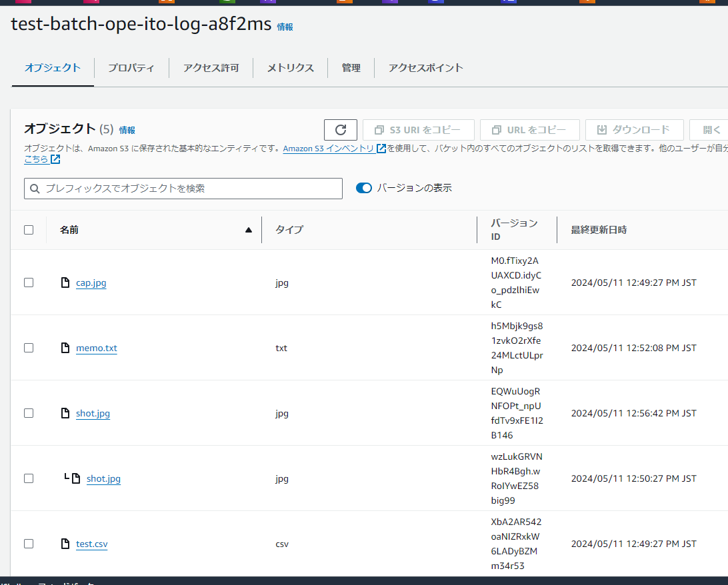Viewport: 728px width, 585px height.
Task: Click the external link icon beside Amazon S3 インベントリ
Action: [380, 149]
